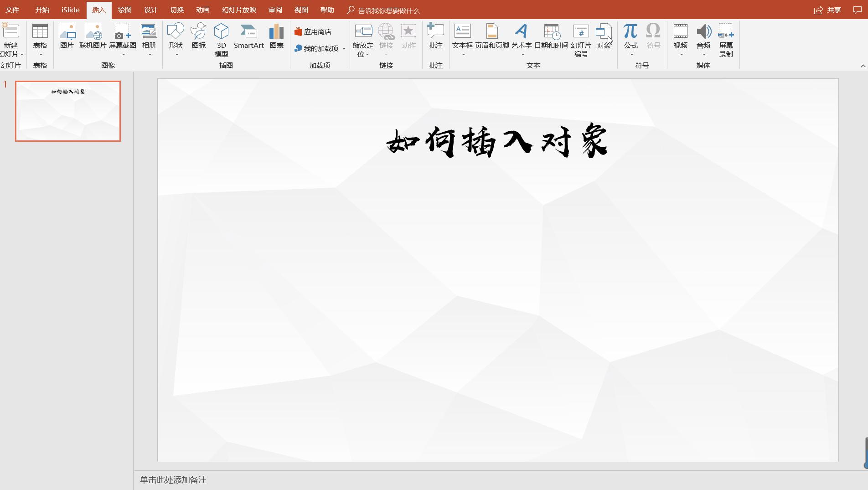Expand 我的加载项 add-ins dropdown arrow
868x490 pixels.
[344, 49]
